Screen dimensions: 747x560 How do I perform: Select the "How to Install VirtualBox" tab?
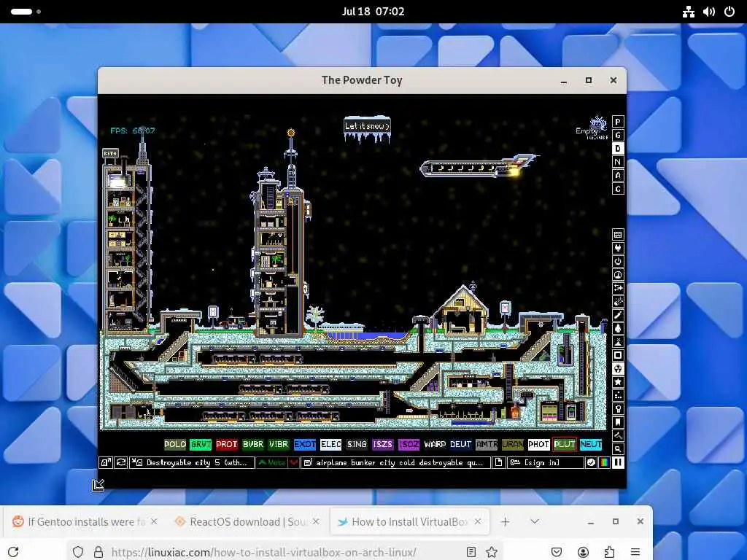tap(410, 522)
